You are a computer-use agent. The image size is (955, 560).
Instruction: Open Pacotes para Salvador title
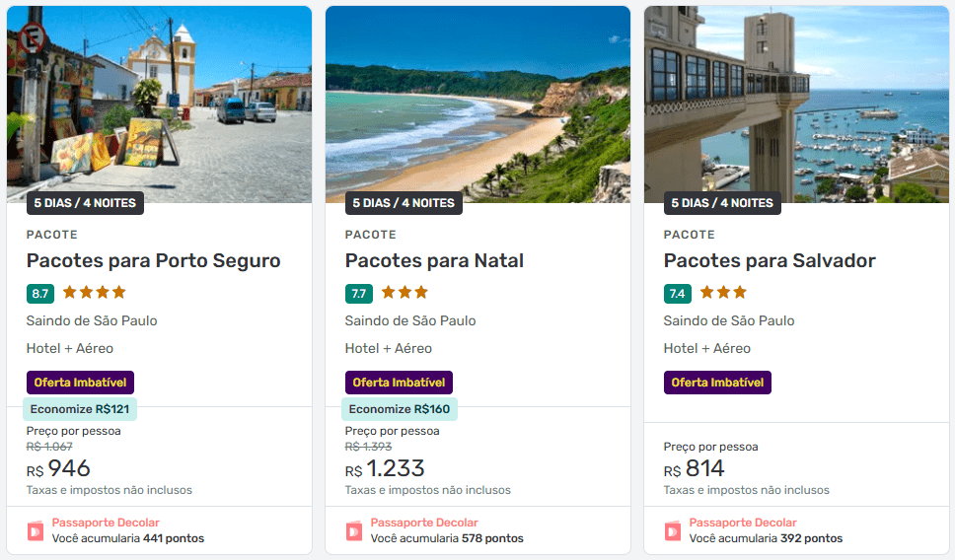coord(770,261)
